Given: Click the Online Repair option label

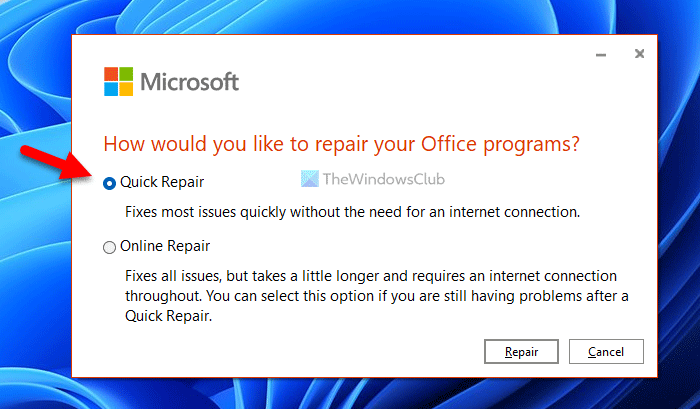Looking at the screenshot, I should 164,245.
